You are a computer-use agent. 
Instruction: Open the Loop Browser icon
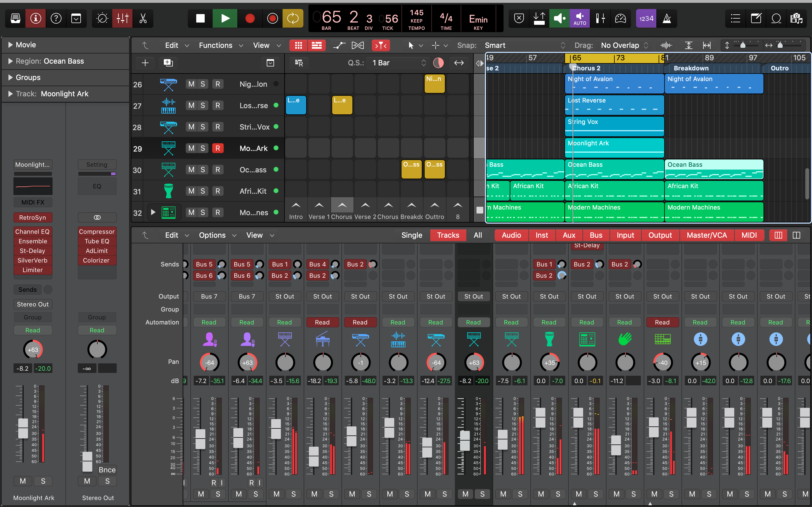point(776,18)
